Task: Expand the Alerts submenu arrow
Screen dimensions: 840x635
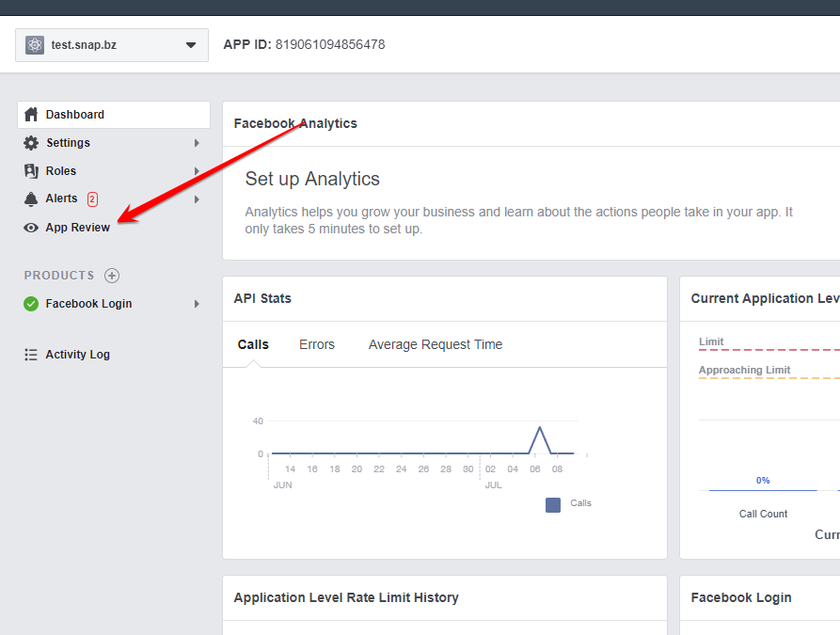Action: pos(197,199)
